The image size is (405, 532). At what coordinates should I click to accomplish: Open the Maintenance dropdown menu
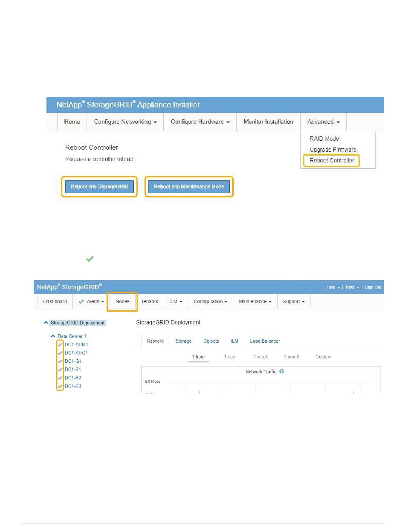(x=255, y=301)
